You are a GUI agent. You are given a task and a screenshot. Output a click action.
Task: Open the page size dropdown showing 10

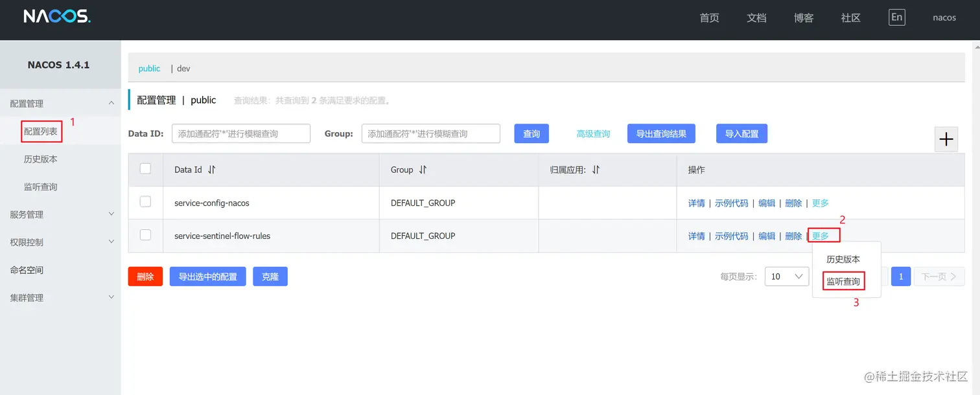pyautogui.click(x=787, y=276)
